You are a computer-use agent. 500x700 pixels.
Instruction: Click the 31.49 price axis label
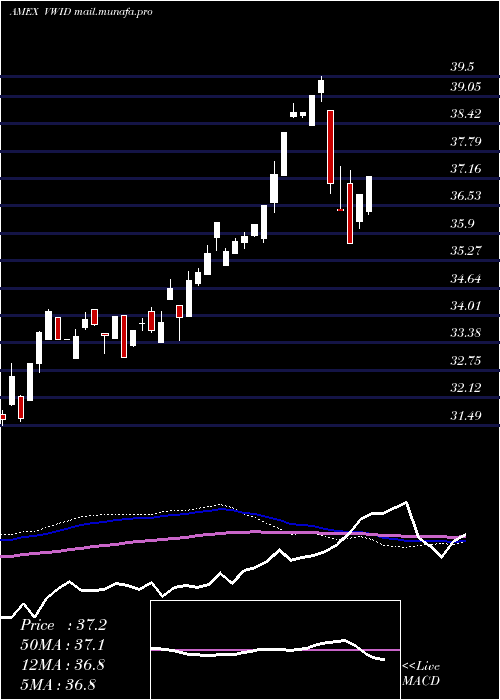click(x=465, y=416)
